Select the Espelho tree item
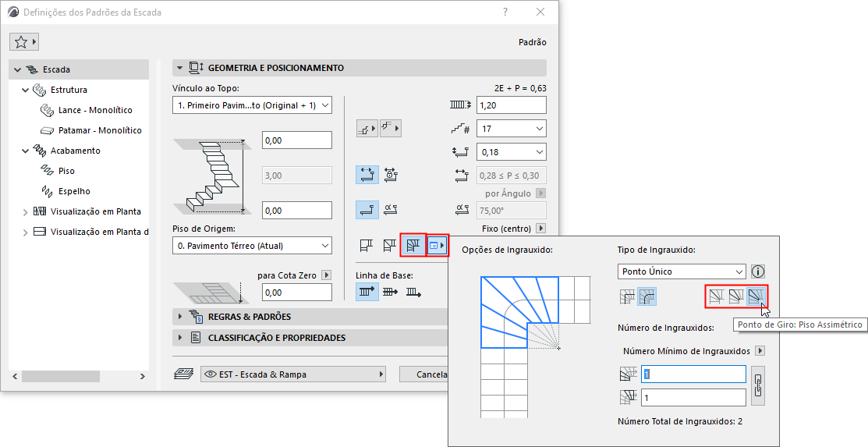This screenshot has width=868, height=447. [x=74, y=191]
